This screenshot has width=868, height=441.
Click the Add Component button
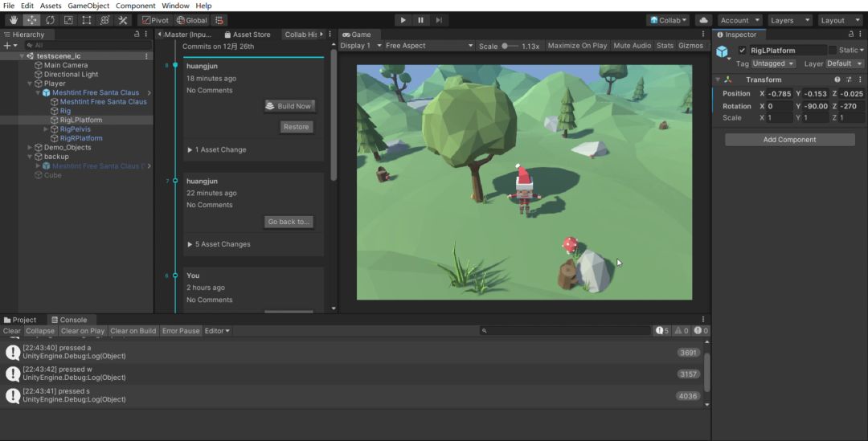789,140
